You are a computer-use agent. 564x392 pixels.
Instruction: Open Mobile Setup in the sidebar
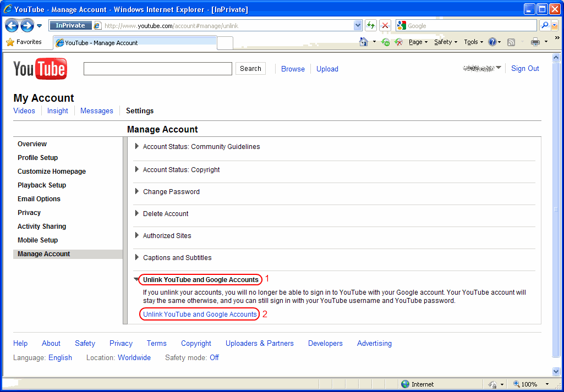pos(38,240)
